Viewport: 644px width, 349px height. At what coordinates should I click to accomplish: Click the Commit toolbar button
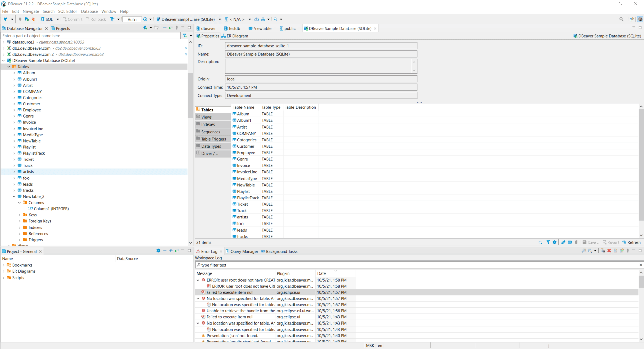[x=72, y=19]
